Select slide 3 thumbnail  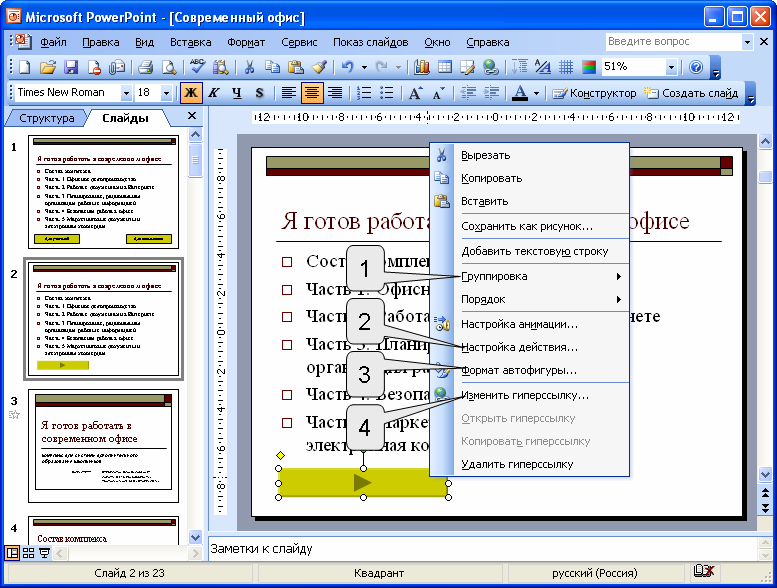(104, 446)
